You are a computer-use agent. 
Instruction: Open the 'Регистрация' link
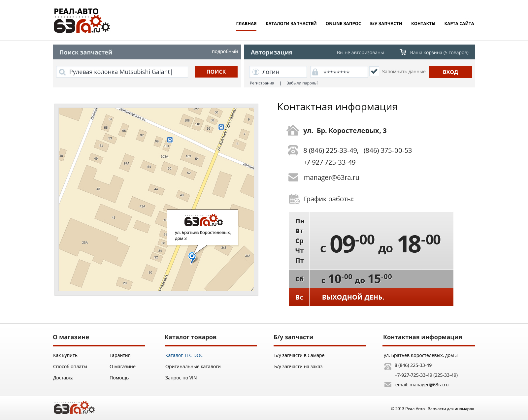262,83
